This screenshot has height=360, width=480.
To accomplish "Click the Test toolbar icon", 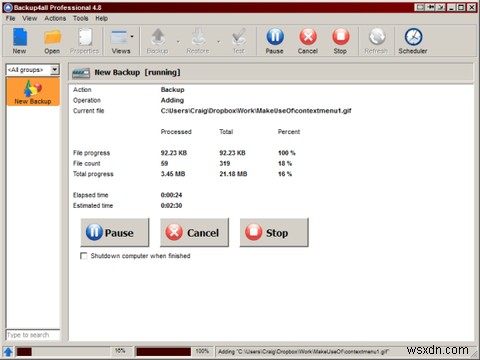I will pos(239,41).
